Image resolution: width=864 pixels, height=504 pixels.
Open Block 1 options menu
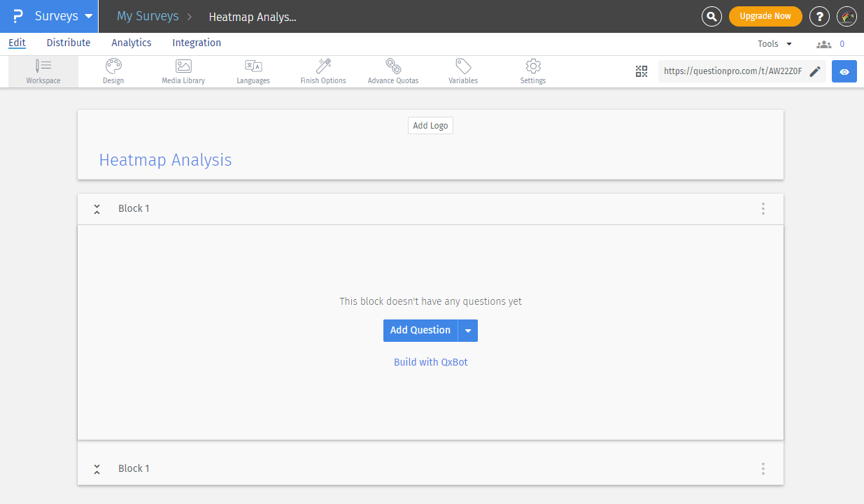click(x=763, y=208)
